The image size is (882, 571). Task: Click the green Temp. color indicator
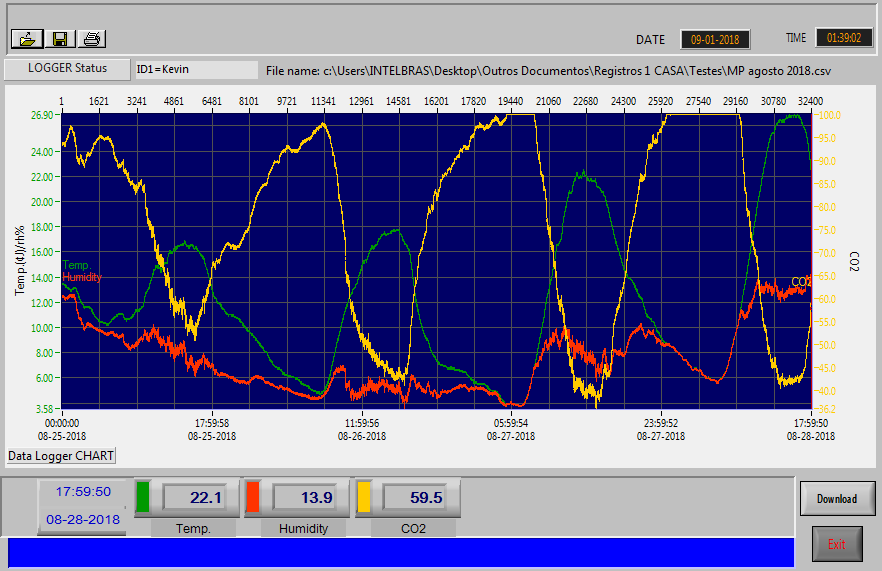[x=142, y=497]
